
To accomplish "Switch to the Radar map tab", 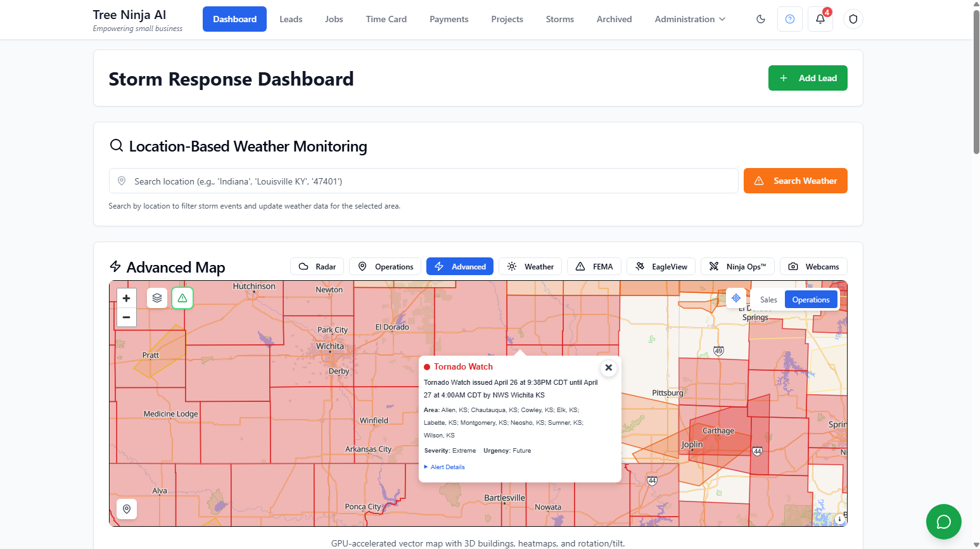I will (x=317, y=267).
